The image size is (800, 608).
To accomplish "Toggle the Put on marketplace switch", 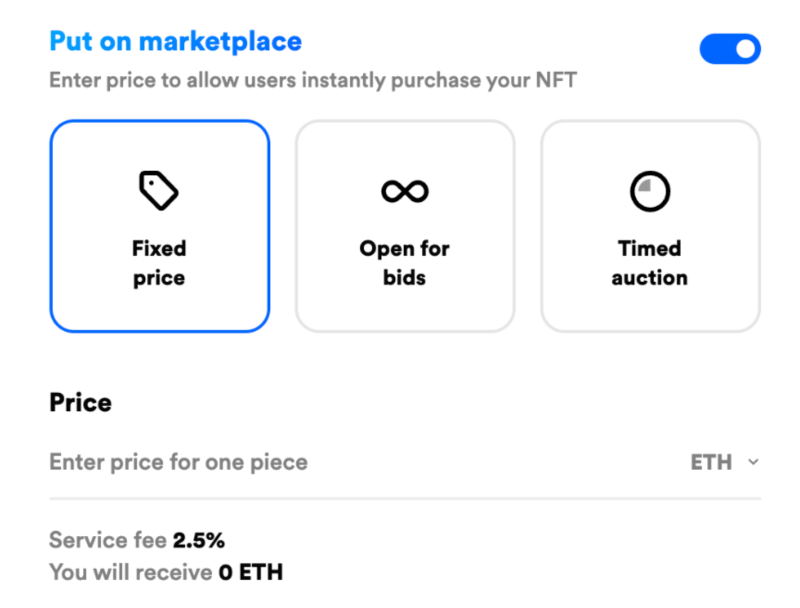I will 730,49.
